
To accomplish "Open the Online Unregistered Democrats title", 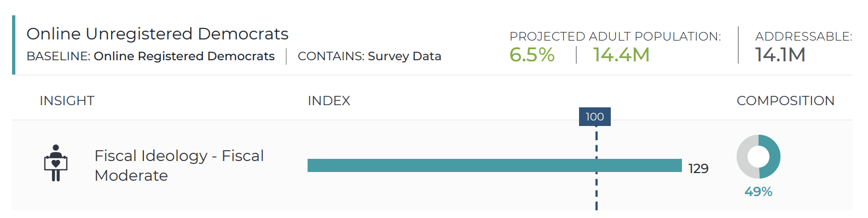I will (157, 34).
